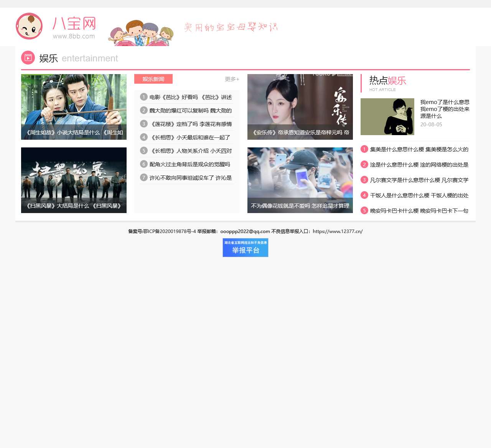
Task: Visit the https://www.12377.cn/ reporting link
Action: (x=338, y=231)
